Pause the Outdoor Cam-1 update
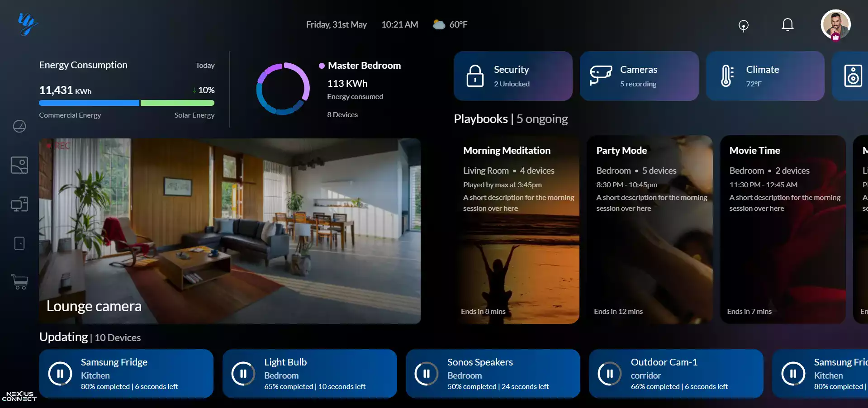Screen dimensions: 868x408 coord(610,374)
